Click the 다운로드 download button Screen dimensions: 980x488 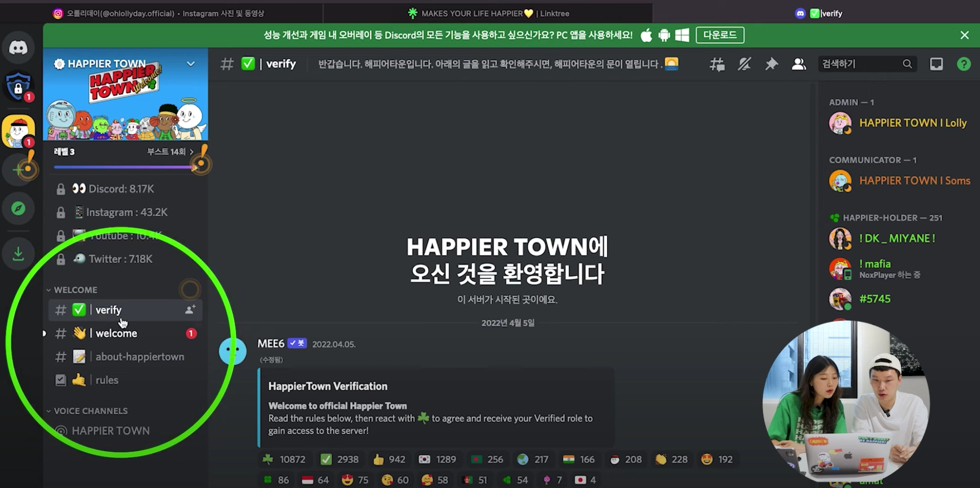(720, 35)
